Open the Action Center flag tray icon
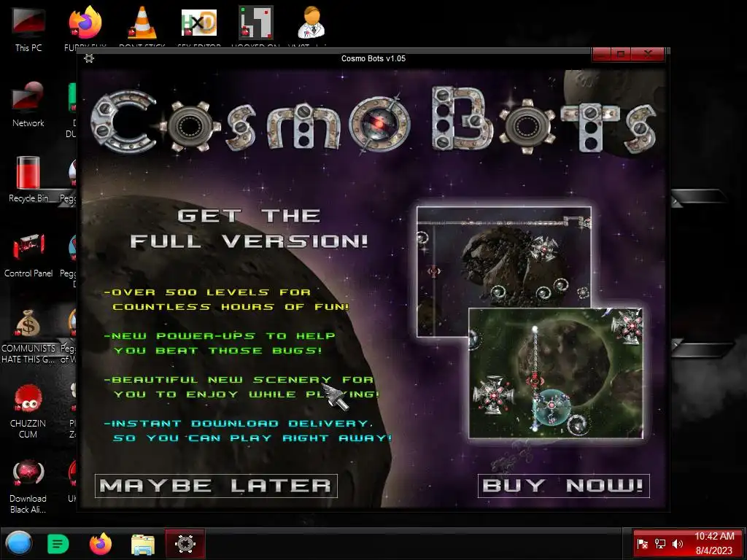 pyautogui.click(x=642, y=544)
